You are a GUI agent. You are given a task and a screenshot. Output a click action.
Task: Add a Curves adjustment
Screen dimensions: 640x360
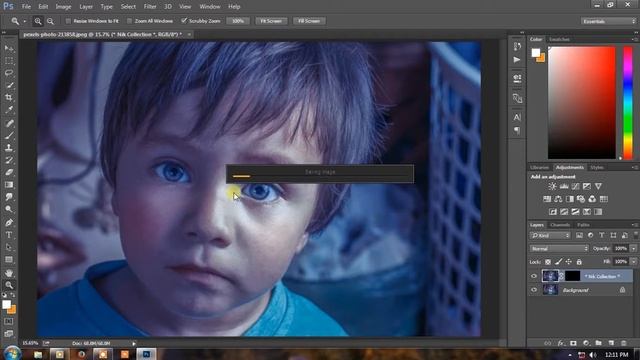(575, 186)
